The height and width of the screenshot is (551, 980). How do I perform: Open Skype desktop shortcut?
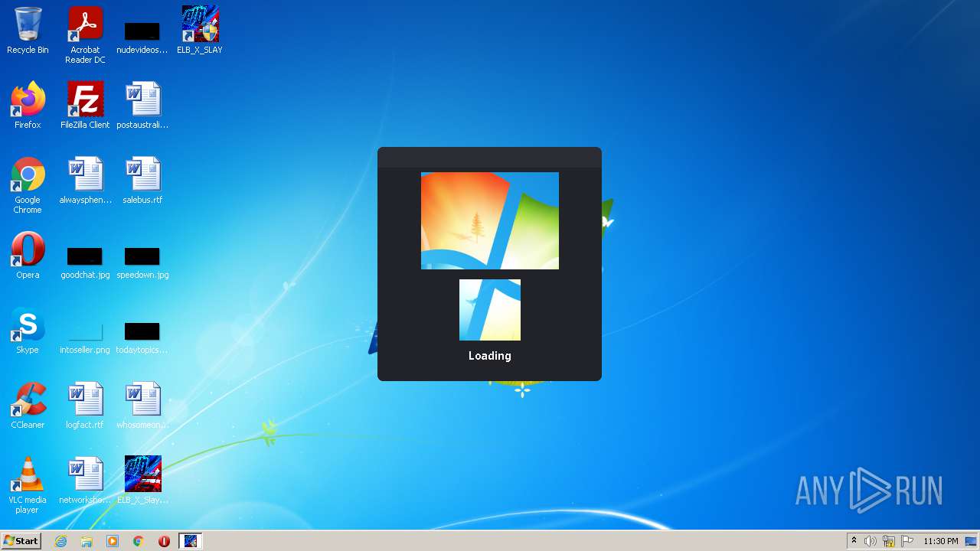click(28, 331)
